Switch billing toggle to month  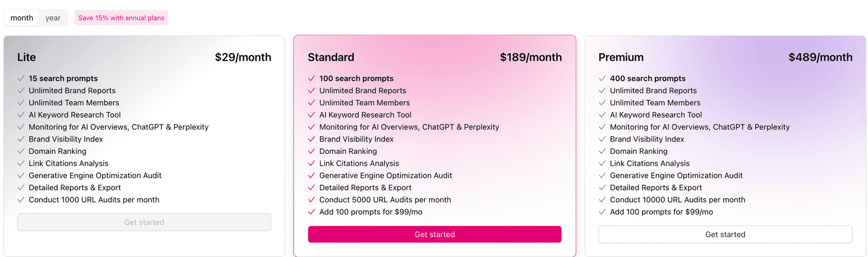click(x=22, y=18)
